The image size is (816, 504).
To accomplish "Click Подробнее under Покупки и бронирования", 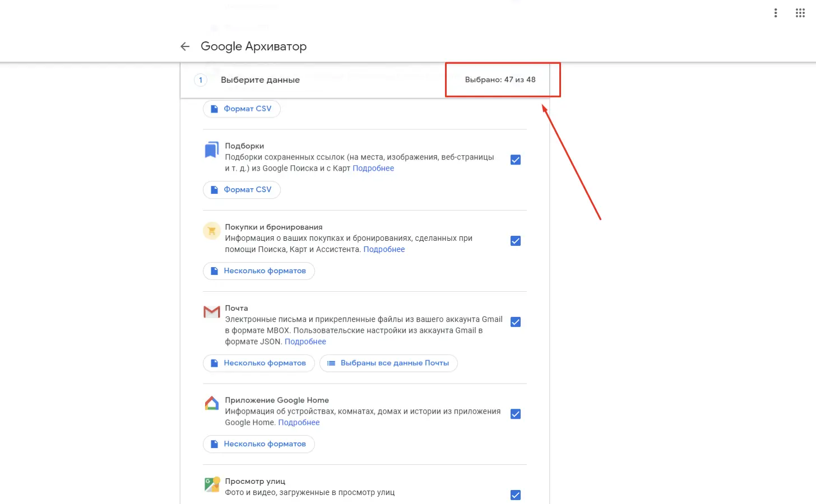I will [x=384, y=249].
